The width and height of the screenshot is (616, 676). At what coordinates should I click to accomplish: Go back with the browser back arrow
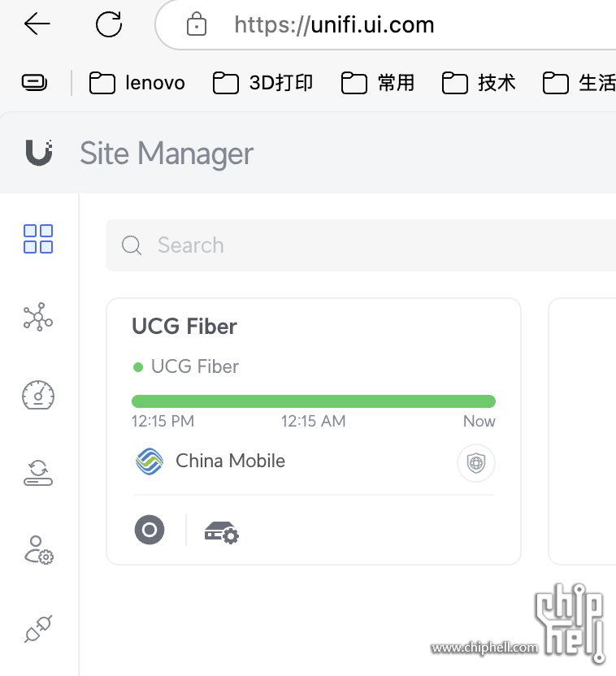coord(37,24)
